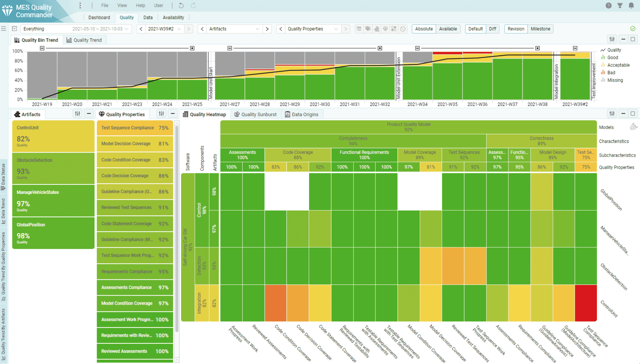640x364 pixels.
Task: Select the ControlUnit artifact tile
Action: 53,136
